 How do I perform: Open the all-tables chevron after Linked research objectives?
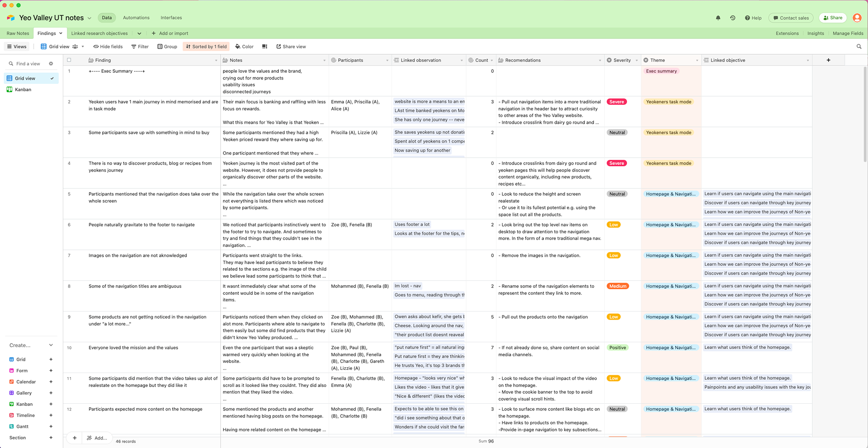pyautogui.click(x=139, y=33)
